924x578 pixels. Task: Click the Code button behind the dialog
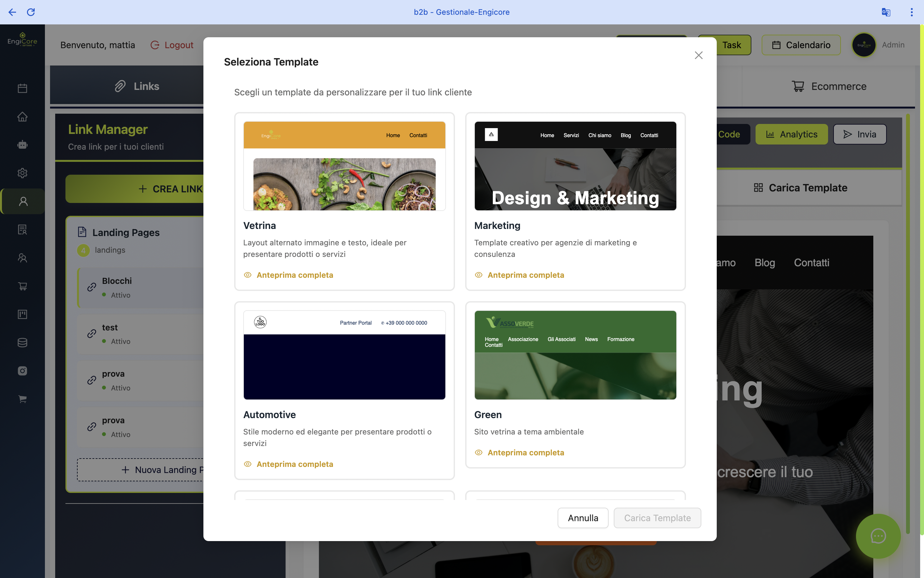pyautogui.click(x=733, y=134)
